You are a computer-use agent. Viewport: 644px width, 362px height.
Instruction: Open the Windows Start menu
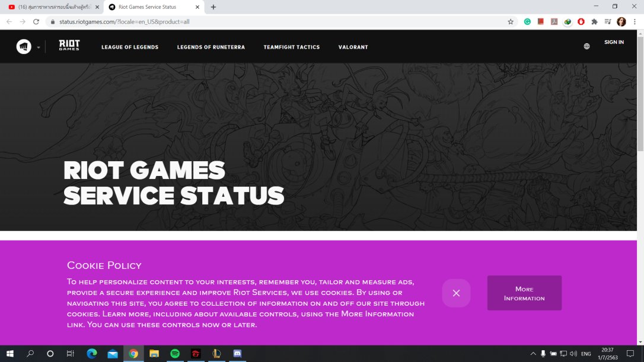(10, 353)
